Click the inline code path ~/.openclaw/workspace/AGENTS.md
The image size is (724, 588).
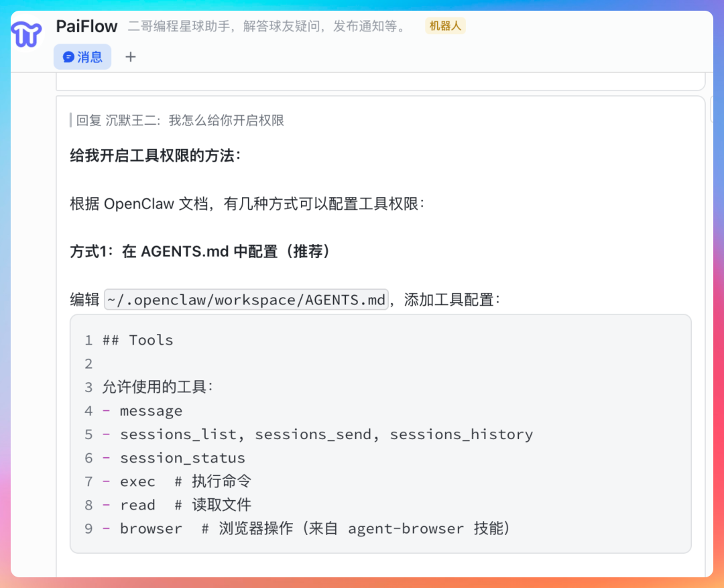tap(245, 299)
